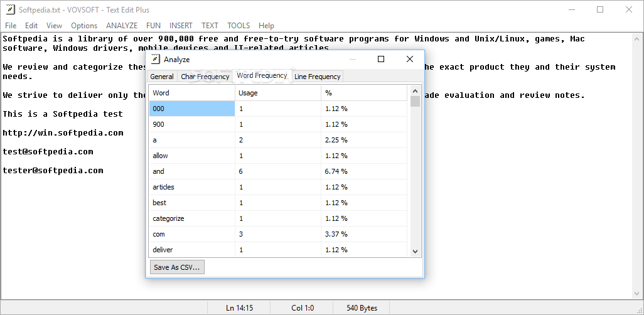This screenshot has height=315, width=644.
Task: Select the '900' word row
Action: pyautogui.click(x=278, y=124)
